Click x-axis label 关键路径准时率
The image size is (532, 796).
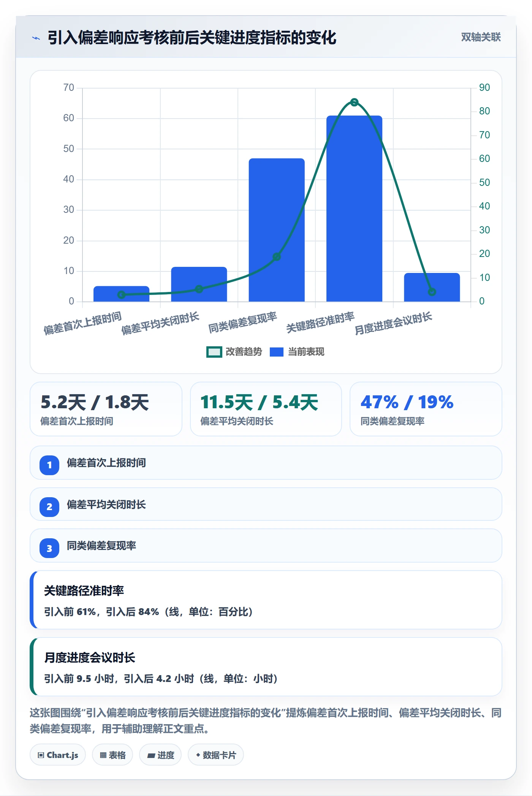click(320, 322)
